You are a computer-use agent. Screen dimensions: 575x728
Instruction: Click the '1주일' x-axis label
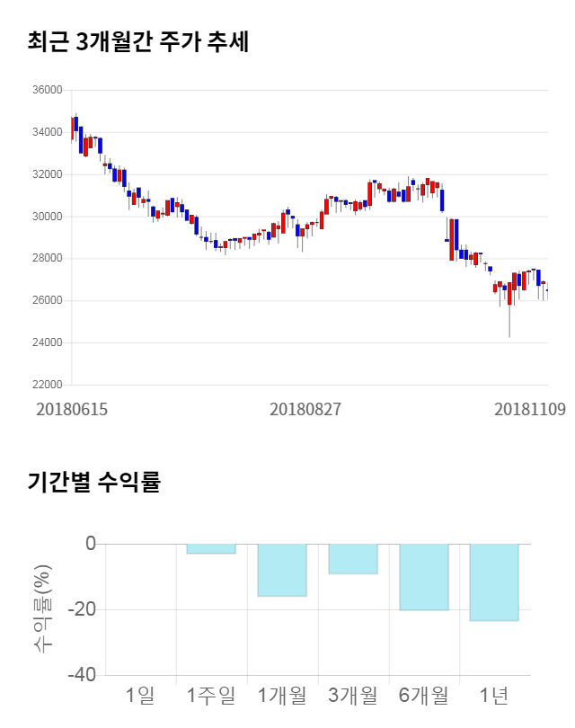point(211,695)
